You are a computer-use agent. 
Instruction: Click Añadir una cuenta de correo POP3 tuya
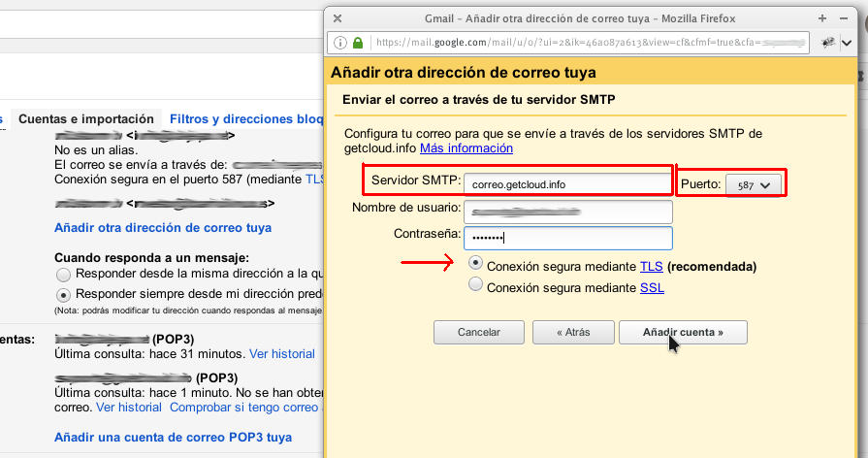174,438
